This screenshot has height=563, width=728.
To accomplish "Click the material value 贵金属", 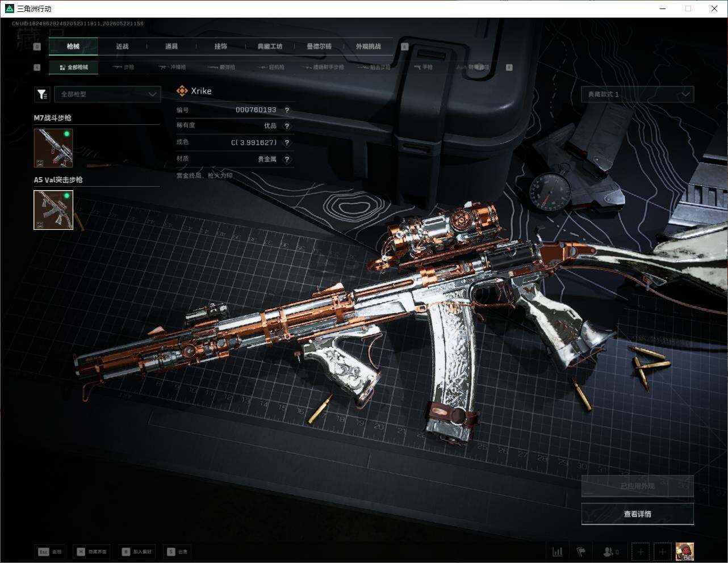I will click(x=267, y=159).
